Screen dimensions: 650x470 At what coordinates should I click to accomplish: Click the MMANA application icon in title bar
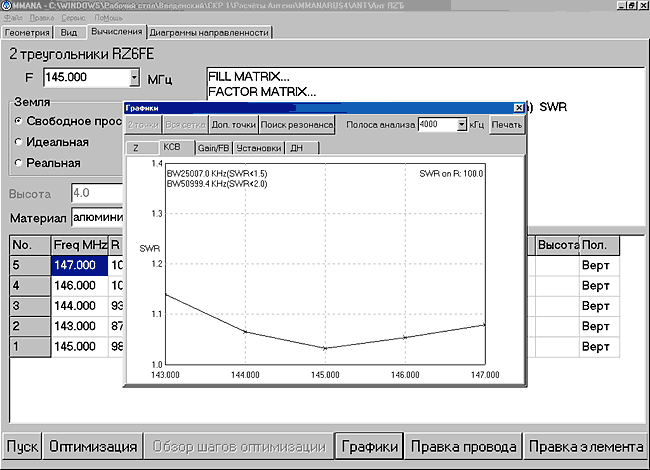click(x=8, y=6)
